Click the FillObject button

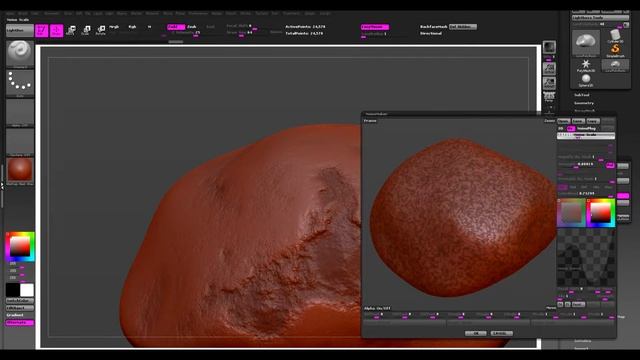20,308
